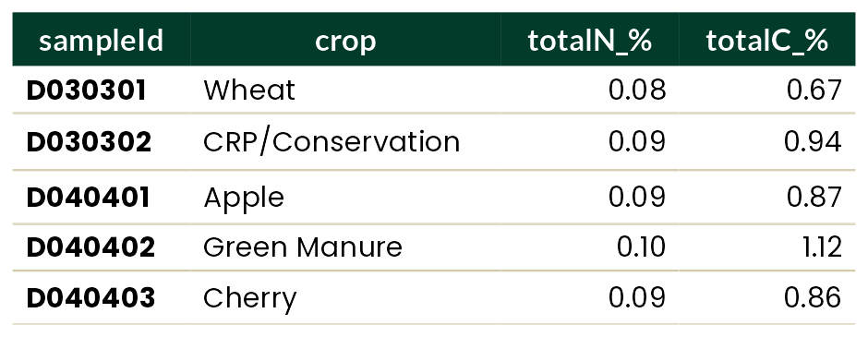Select sample ID D040403
868x337 pixels.
(x=90, y=298)
